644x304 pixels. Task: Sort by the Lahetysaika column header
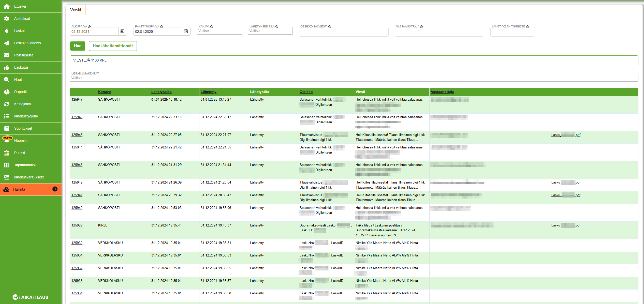pos(161,92)
